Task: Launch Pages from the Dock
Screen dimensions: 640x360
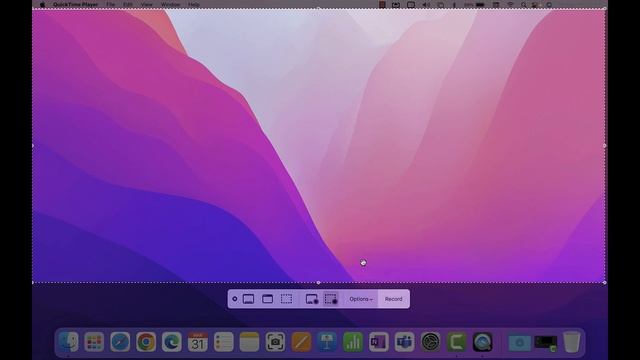Action: tap(301, 342)
